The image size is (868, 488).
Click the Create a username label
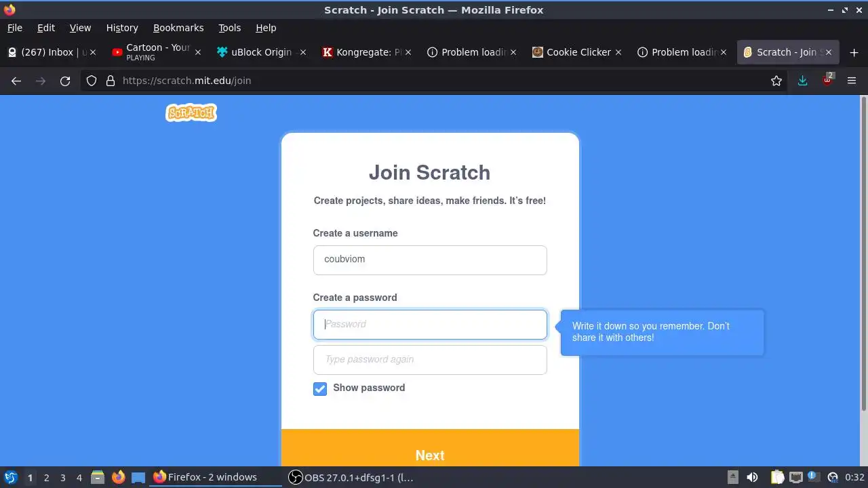tap(355, 233)
